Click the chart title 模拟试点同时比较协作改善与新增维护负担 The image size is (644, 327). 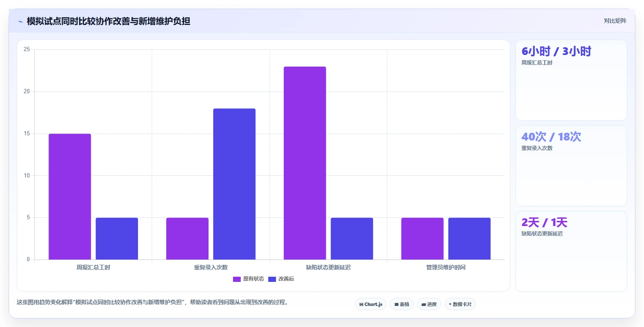point(108,21)
